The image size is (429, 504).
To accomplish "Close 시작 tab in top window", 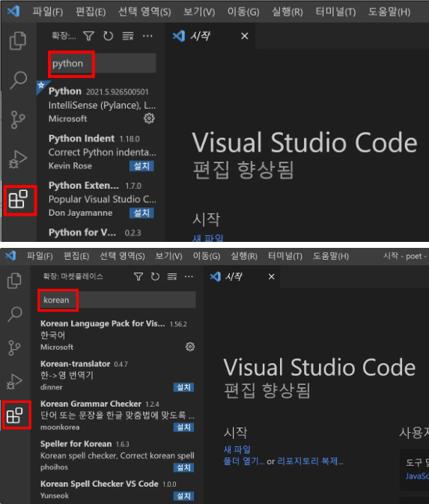I will click(x=245, y=36).
